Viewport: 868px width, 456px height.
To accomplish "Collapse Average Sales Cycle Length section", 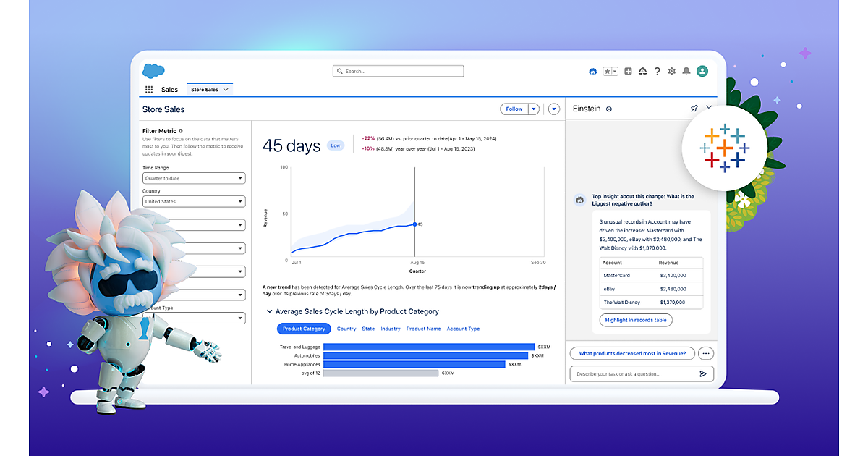I will [270, 312].
